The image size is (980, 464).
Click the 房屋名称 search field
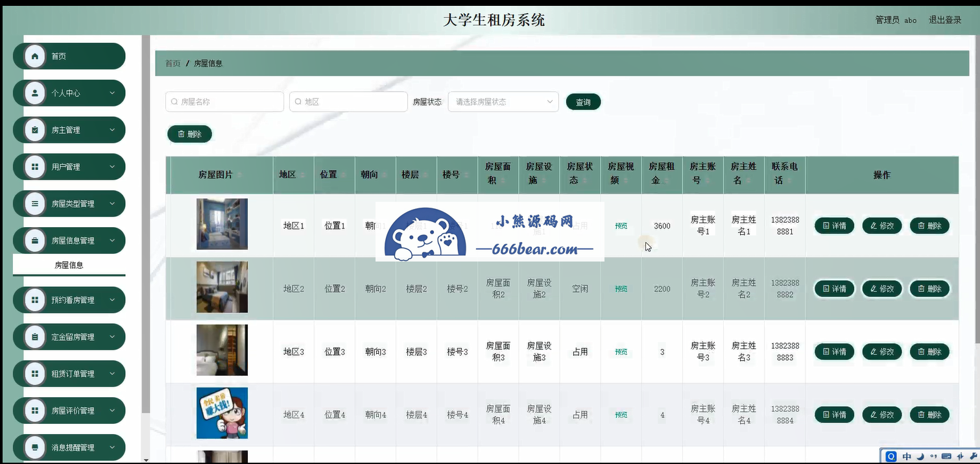[225, 102]
